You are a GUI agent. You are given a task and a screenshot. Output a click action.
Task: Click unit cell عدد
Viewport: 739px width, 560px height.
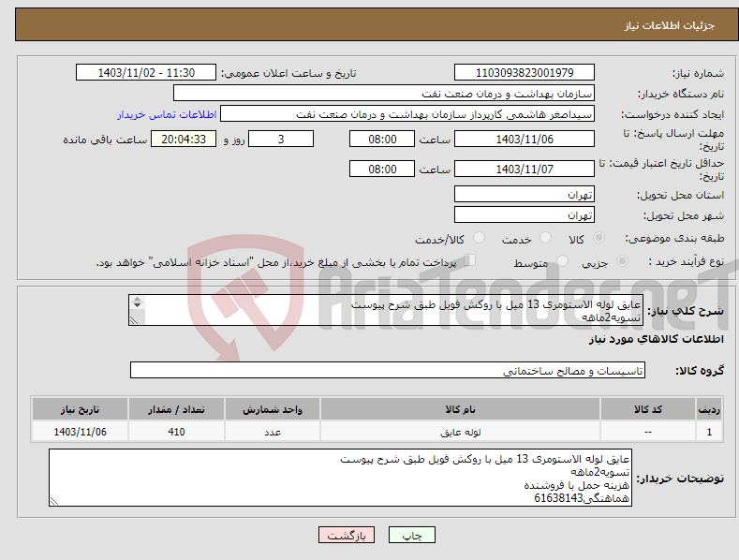pyautogui.click(x=273, y=432)
